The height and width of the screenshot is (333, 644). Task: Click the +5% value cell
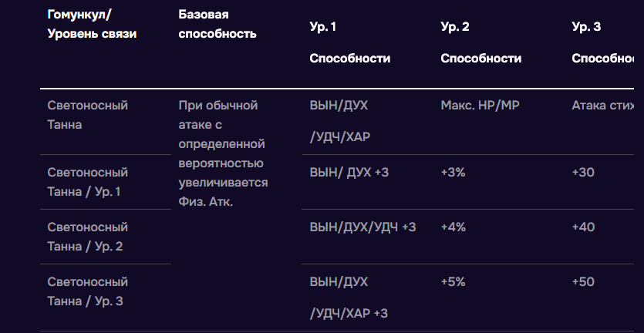point(453,282)
